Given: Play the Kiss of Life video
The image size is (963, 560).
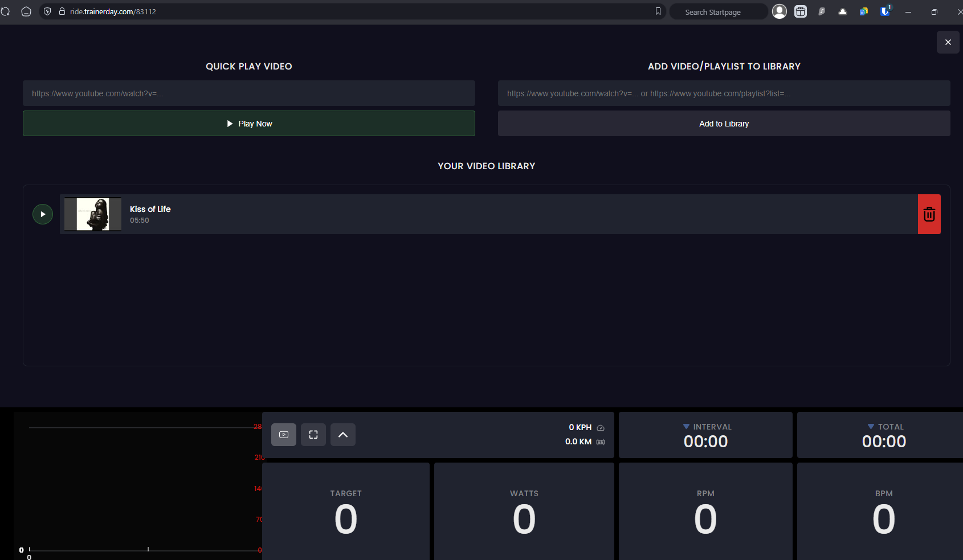Looking at the screenshot, I should [x=43, y=214].
